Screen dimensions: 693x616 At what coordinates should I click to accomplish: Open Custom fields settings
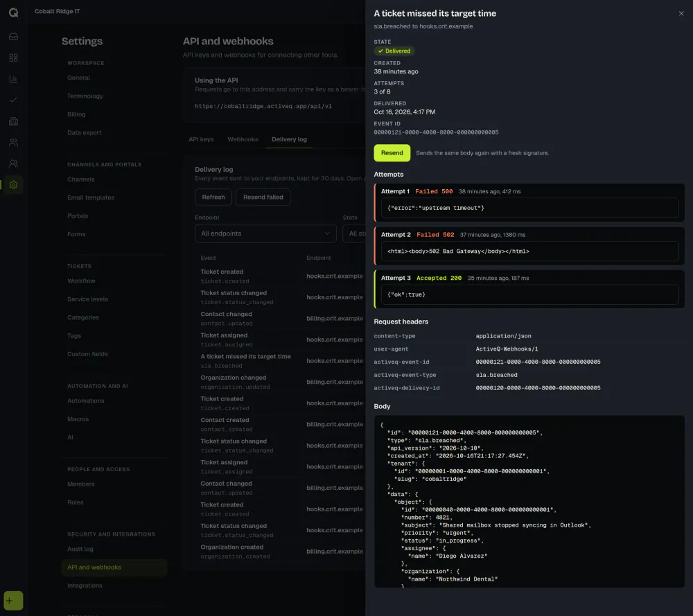[87, 354]
